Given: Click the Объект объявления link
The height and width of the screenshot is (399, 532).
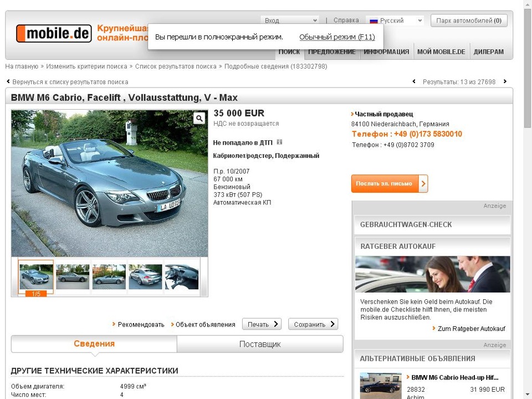Looking at the screenshot, I should coord(205,324).
